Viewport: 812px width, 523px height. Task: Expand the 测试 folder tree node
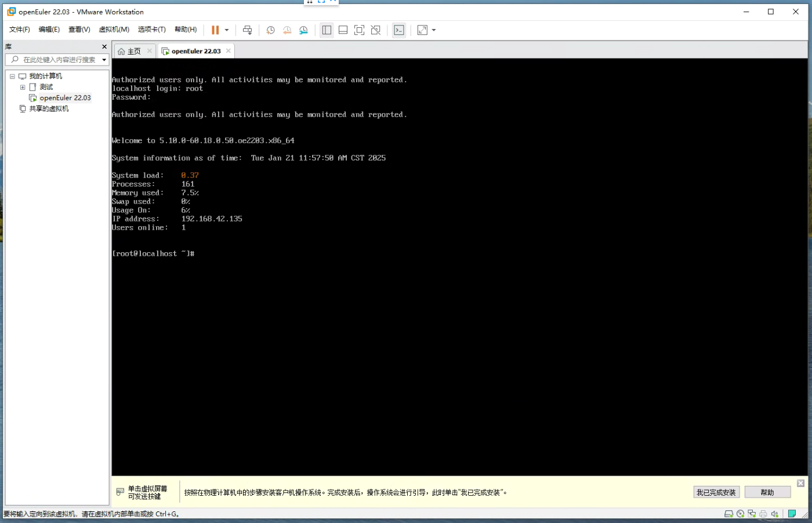click(x=23, y=88)
